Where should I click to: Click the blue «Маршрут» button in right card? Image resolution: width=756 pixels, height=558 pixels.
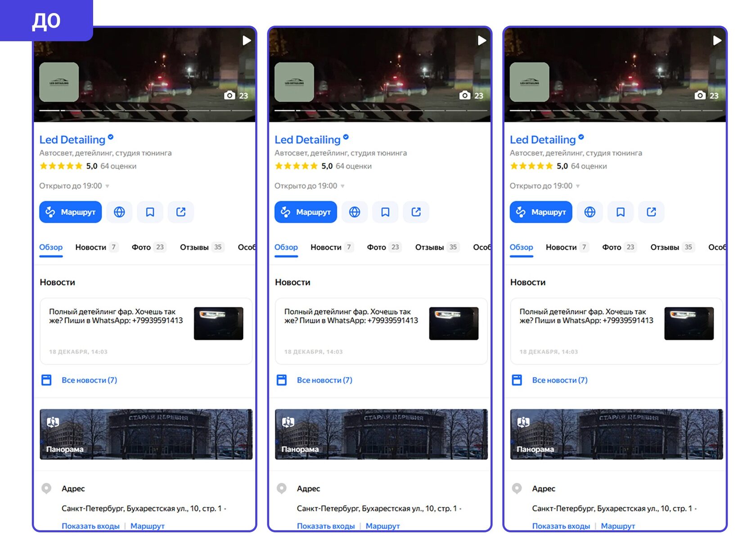click(x=541, y=212)
